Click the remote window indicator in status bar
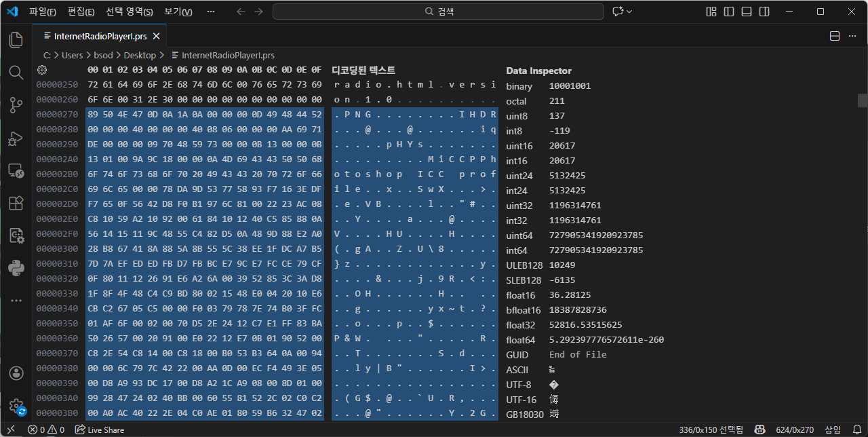Screen dimensions: 868x437 pos(10,430)
